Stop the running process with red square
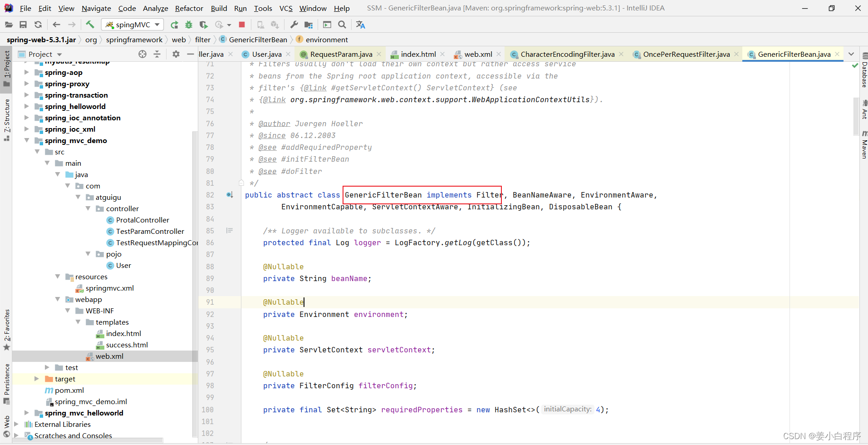Image resolution: width=868 pixels, height=445 pixels. pos(242,25)
